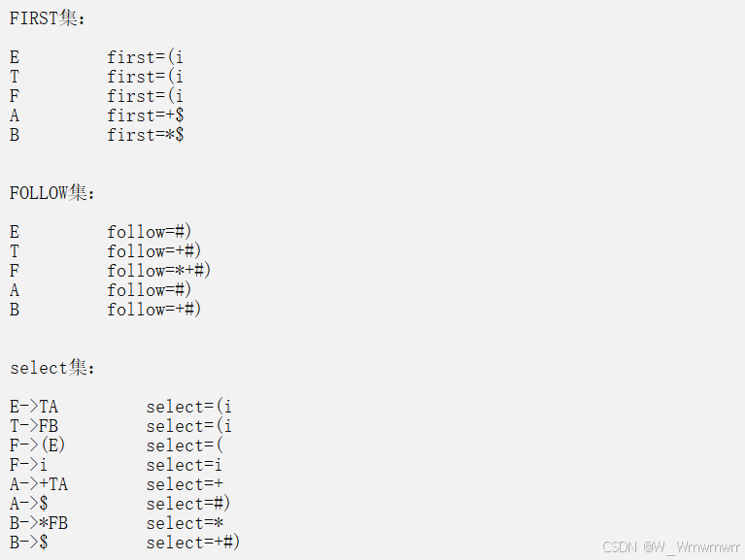Viewport: 745px width, 560px height.
Task: Click the production A->$
Action: coord(29,504)
